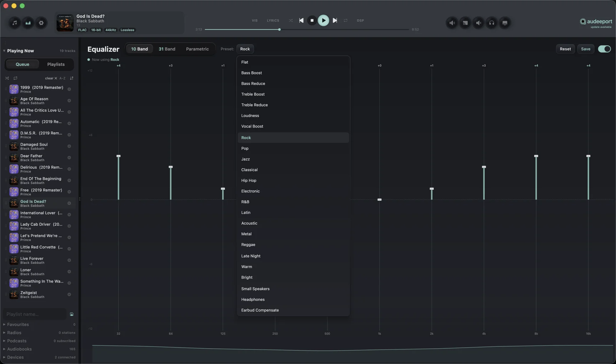Click the Playlist name input field
This screenshot has width=616, height=364.
[35, 314]
